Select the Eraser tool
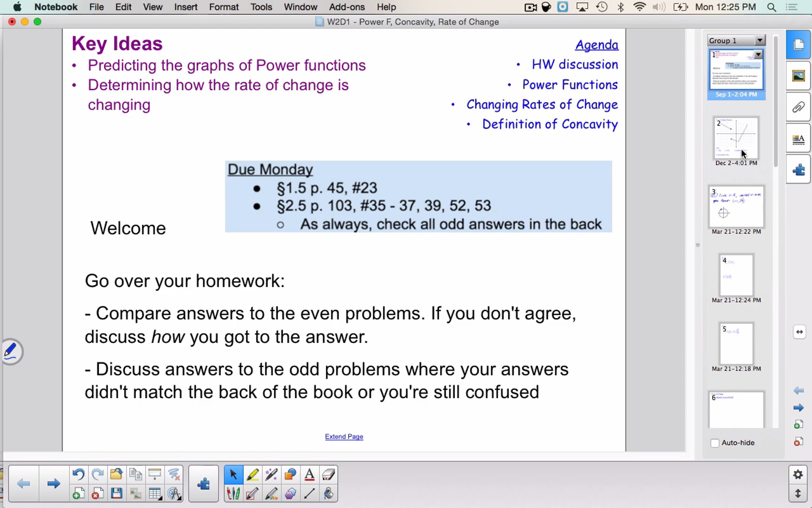This screenshot has height=508, width=812. 328,474
